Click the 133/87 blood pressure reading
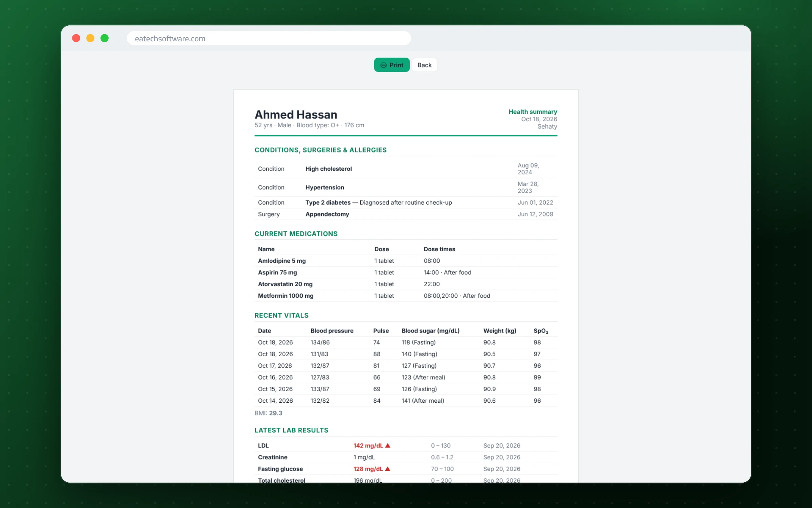 [x=320, y=389]
